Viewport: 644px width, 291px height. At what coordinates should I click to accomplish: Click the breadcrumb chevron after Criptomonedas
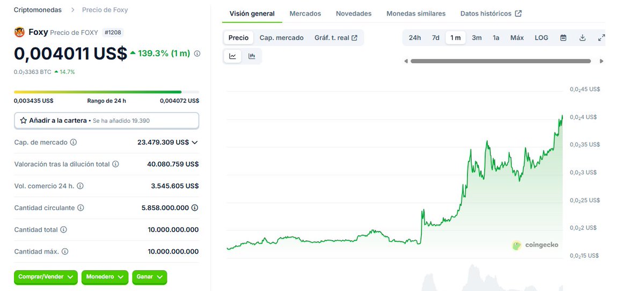coord(72,10)
